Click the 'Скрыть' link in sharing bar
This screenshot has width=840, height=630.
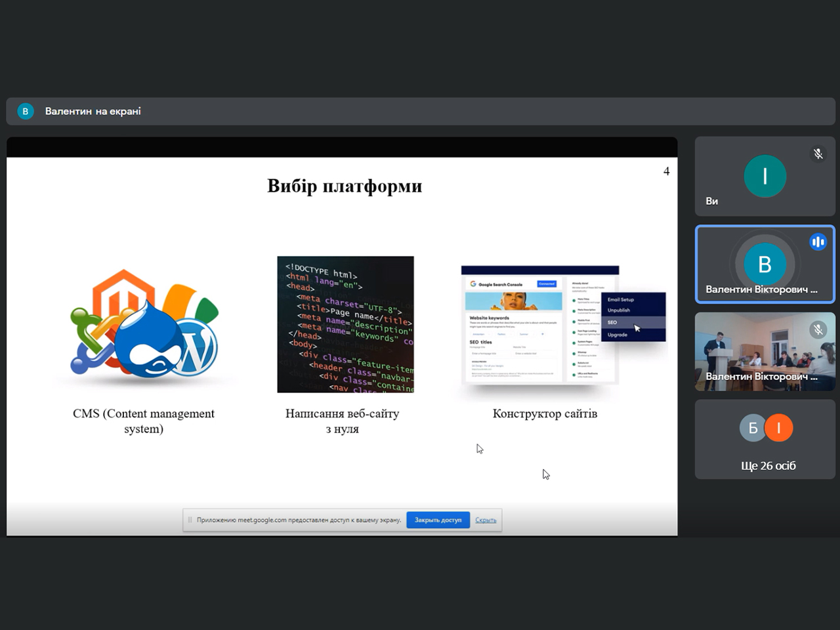pos(486,520)
